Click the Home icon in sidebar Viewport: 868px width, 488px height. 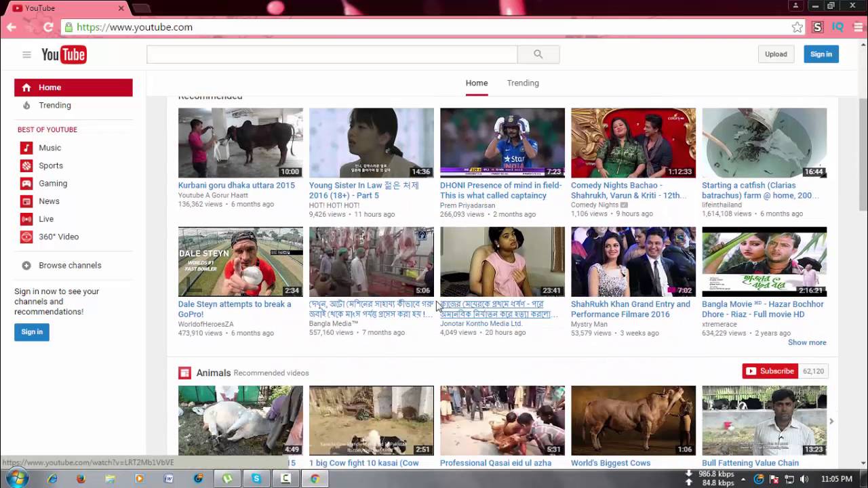click(26, 87)
